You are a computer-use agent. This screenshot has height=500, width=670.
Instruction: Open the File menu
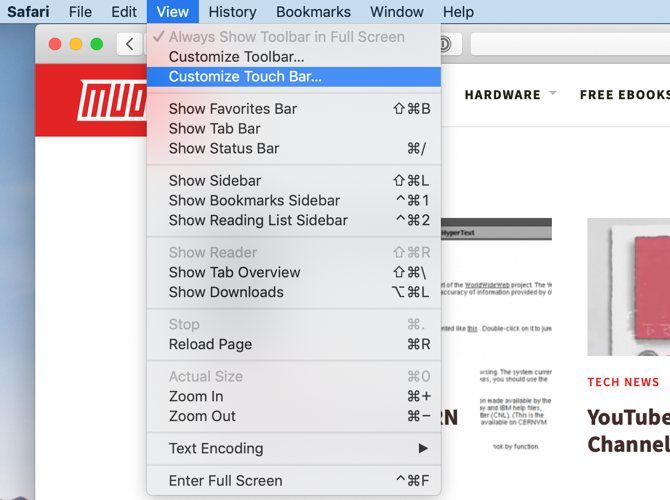pos(80,12)
